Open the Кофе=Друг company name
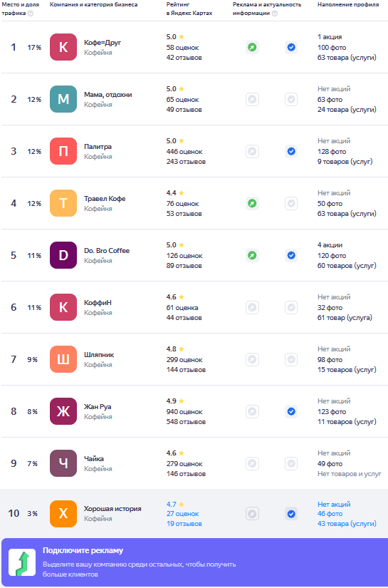This screenshot has width=388, height=588. (x=103, y=42)
